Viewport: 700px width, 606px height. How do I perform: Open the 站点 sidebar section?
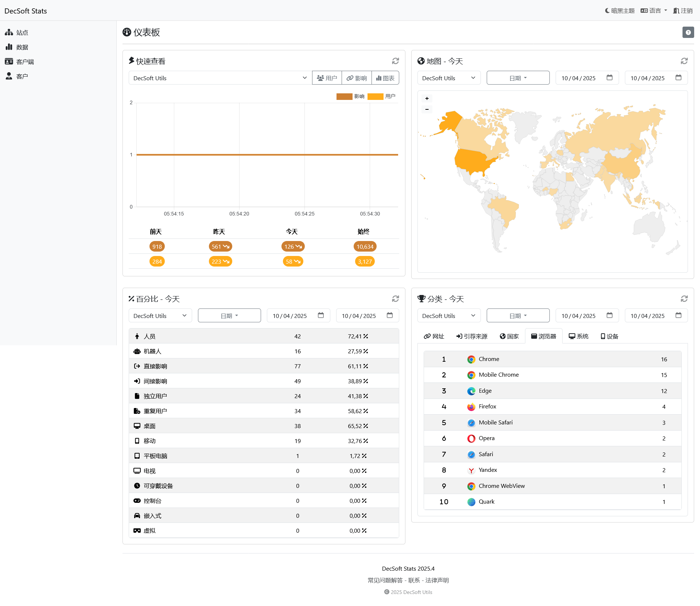coord(22,32)
